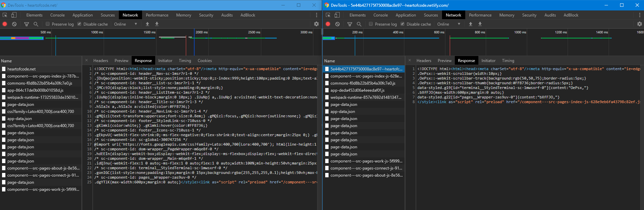Select component---src-pages-connect-js in right list

click(364, 168)
